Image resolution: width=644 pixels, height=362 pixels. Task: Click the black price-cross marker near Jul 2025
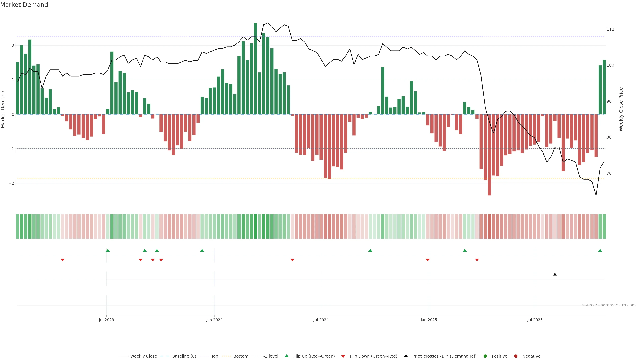point(555,274)
